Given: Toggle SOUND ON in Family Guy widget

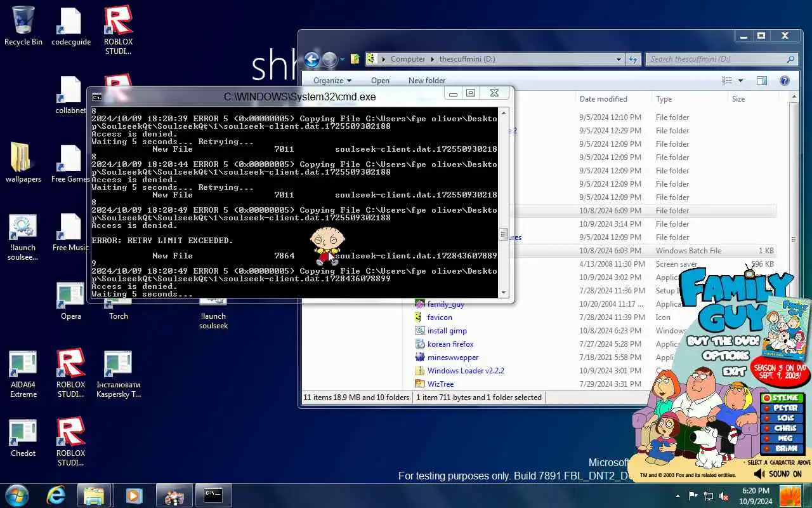Looking at the screenshot, I should (778, 474).
